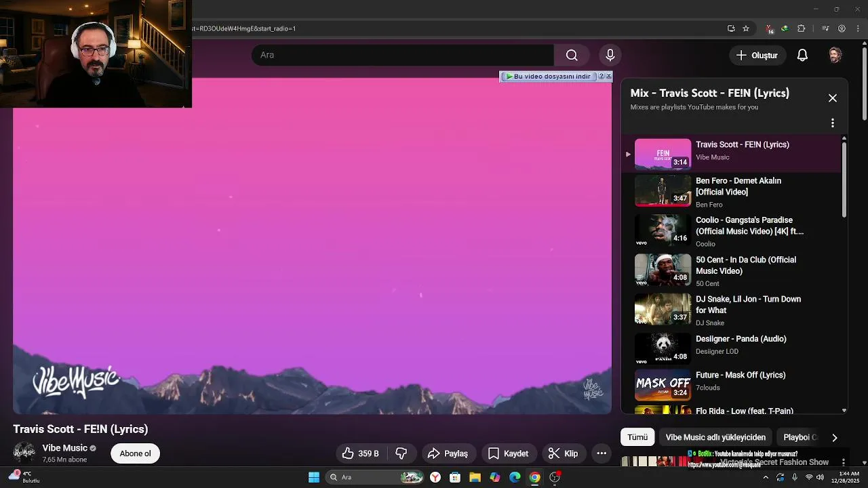Open the Chrome profile icon
This screenshot has height=488, width=868.
tap(842, 28)
